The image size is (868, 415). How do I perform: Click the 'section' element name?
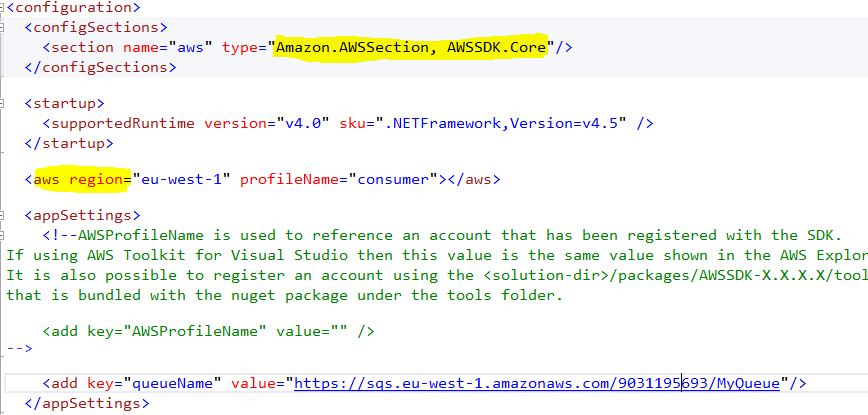(82, 48)
